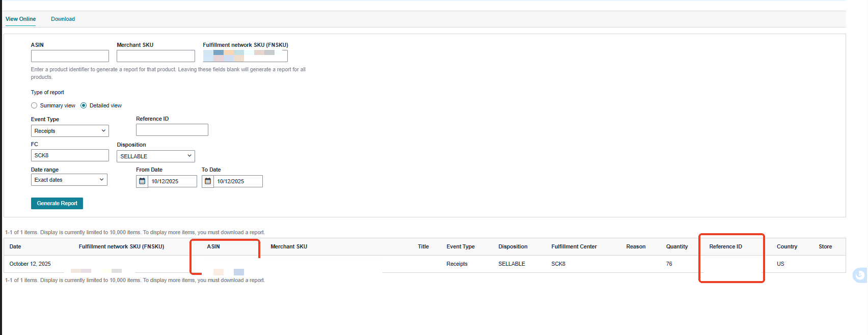
Task: Click the Generate Report button
Action: click(57, 203)
